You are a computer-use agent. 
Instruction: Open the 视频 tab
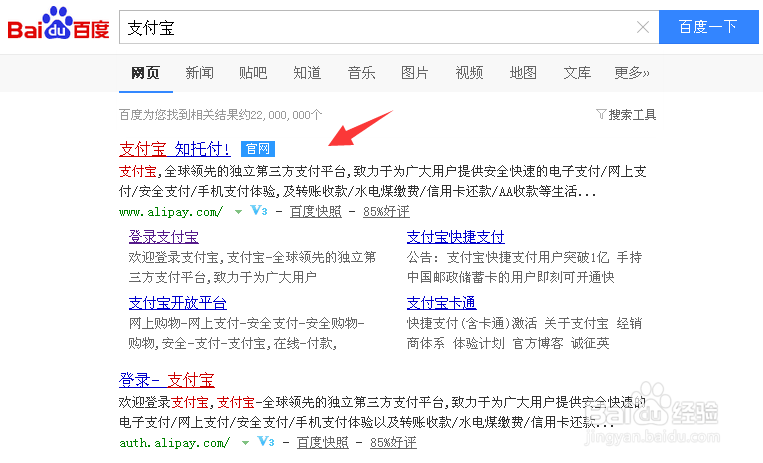[x=469, y=73]
